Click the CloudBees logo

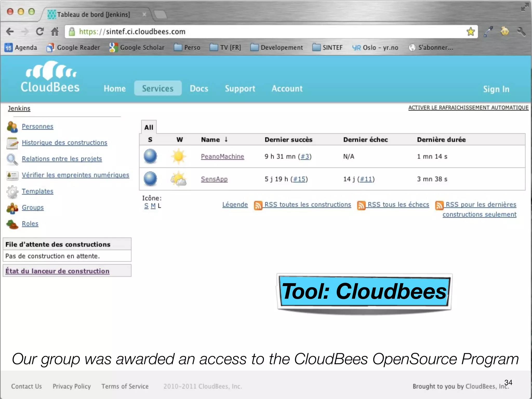50,77
